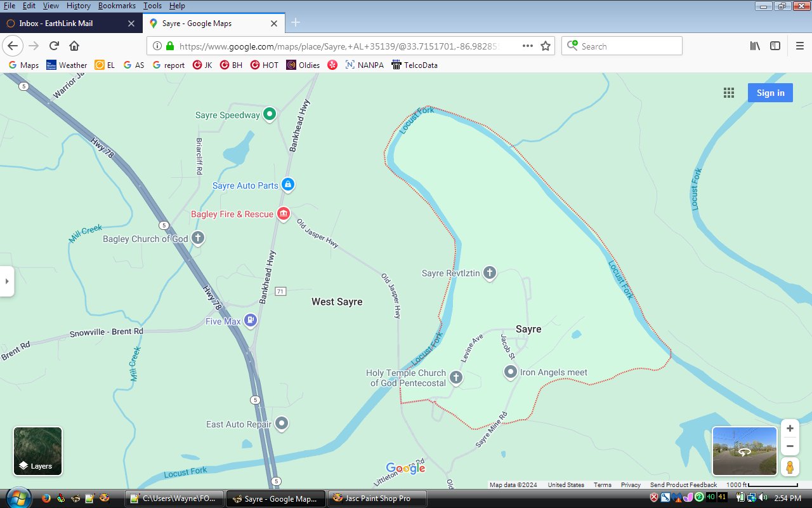
Task: Click the Iron Angels meet marker
Action: pos(511,372)
